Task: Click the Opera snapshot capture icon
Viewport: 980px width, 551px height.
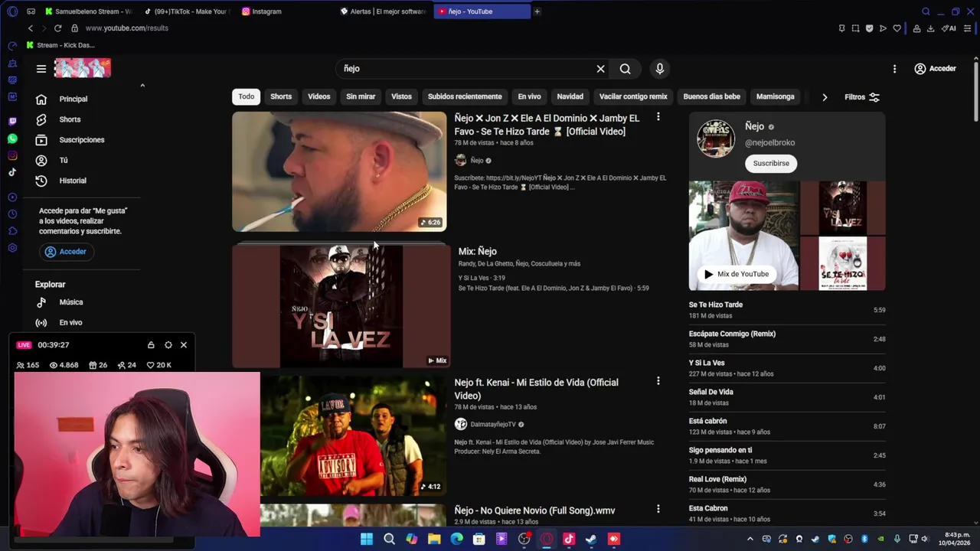Action: coord(855,28)
